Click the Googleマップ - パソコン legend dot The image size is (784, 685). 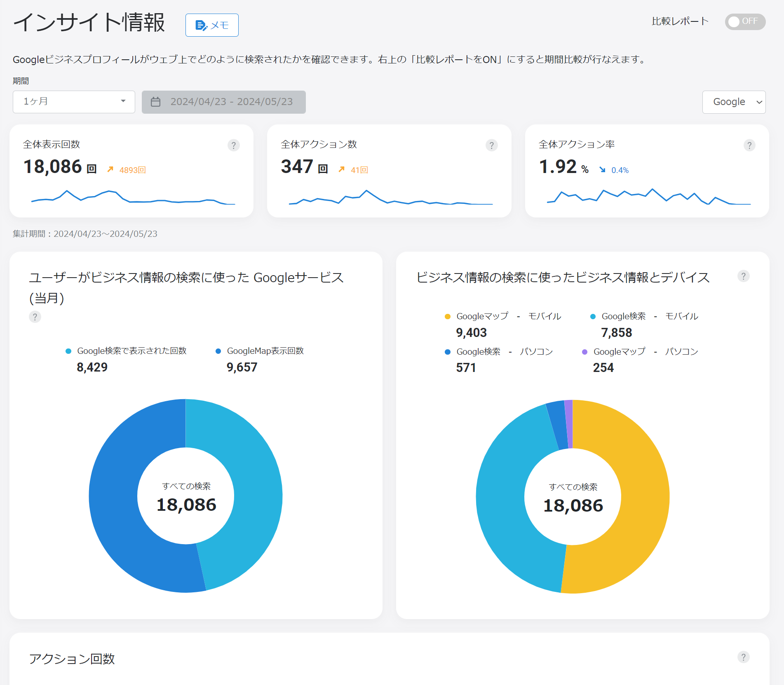(x=584, y=352)
